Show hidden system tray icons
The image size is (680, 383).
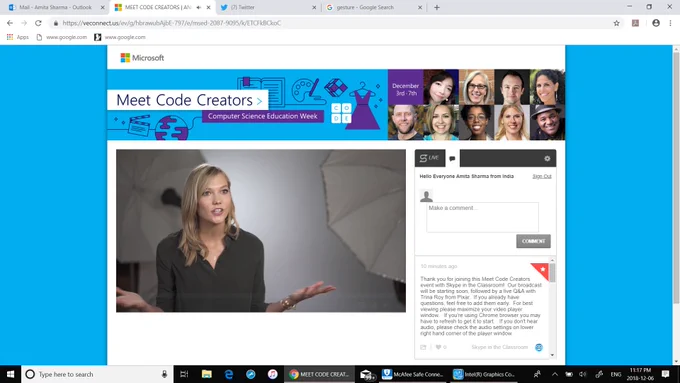click(x=555, y=374)
